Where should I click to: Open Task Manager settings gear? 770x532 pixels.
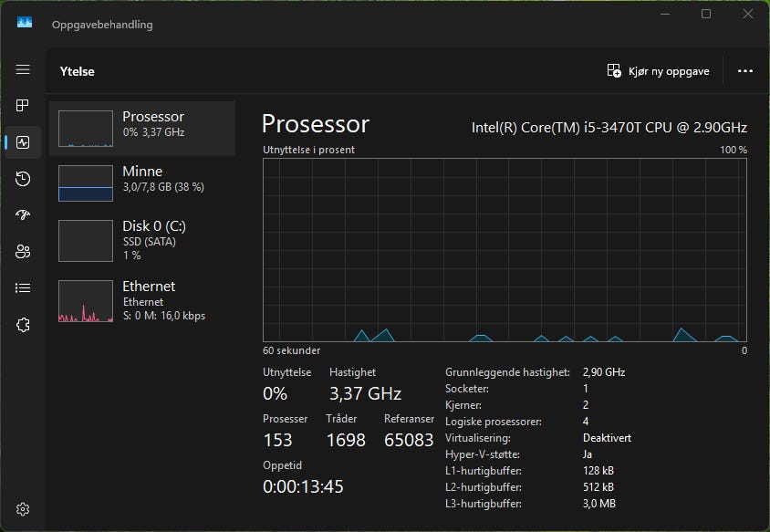point(23,509)
